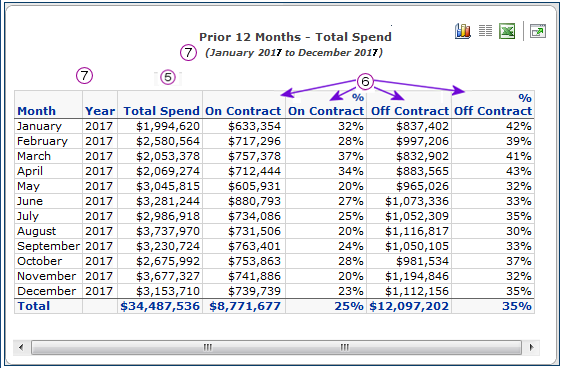Sort by Year column header
The image size is (562, 368).
tap(100, 111)
